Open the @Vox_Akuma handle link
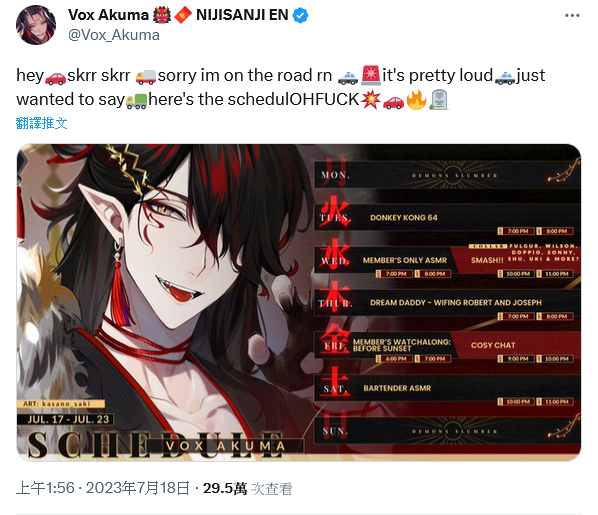Image resolution: width=598 pixels, height=515 pixels. 114,35
